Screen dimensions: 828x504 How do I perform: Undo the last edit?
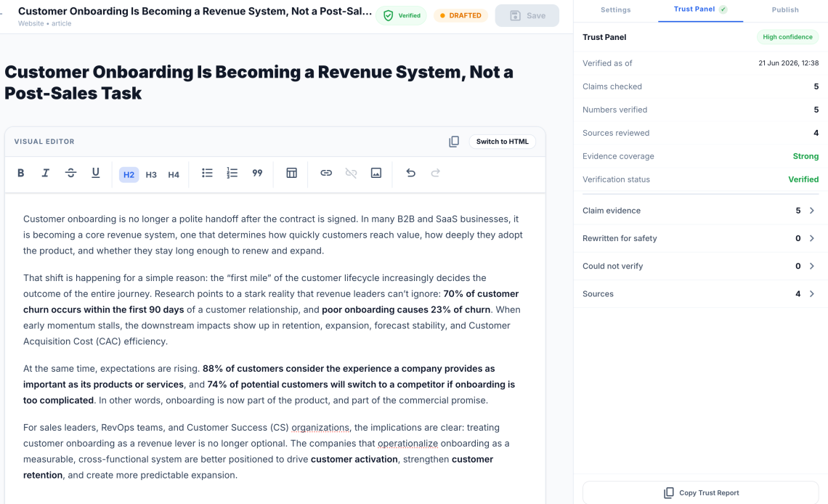pyautogui.click(x=410, y=173)
